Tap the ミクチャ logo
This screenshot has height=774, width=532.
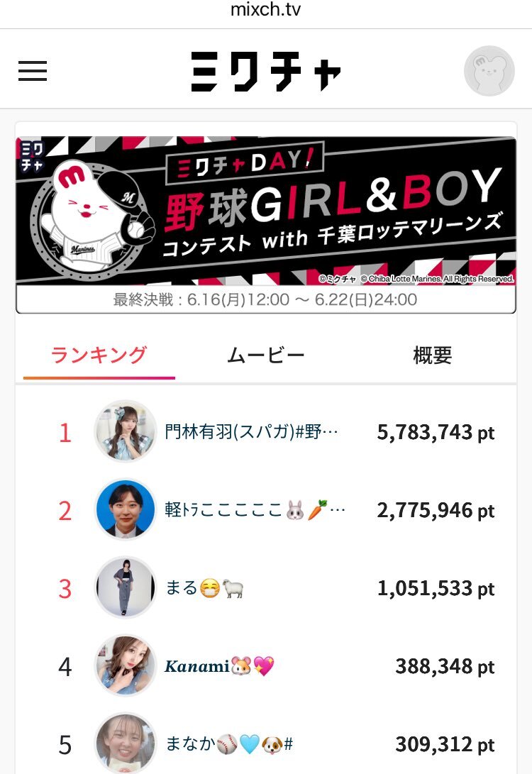[x=265, y=71]
